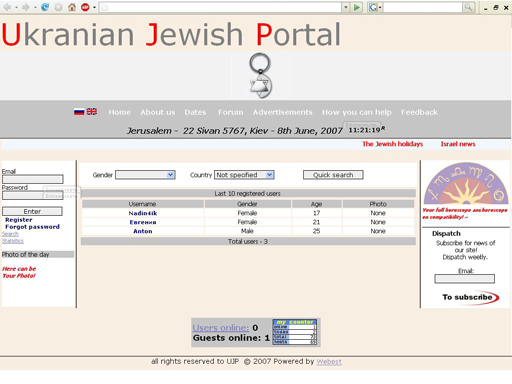This screenshot has height=384, width=512.
Task: Click the Photo column header
Action: (x=378, y=204)
